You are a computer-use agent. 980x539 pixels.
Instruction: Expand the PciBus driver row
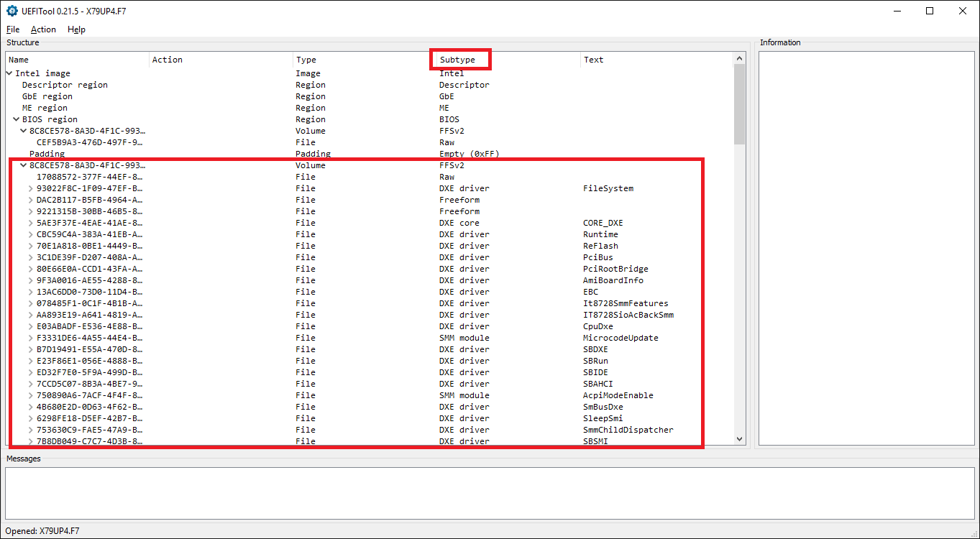coord(31,257)
